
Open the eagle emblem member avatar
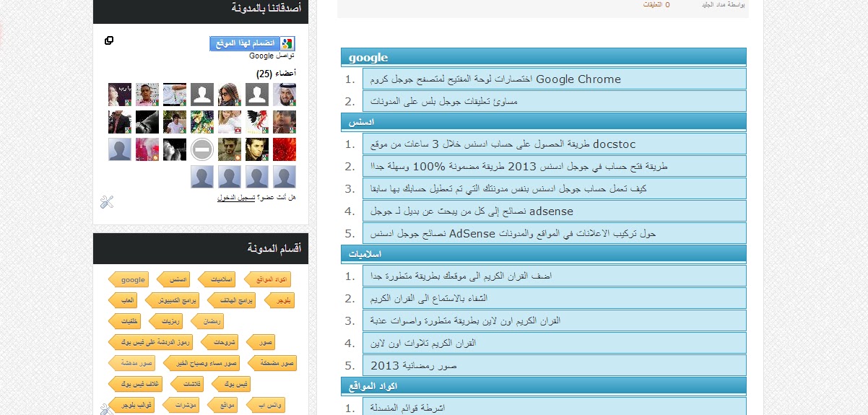click(257, 122)
